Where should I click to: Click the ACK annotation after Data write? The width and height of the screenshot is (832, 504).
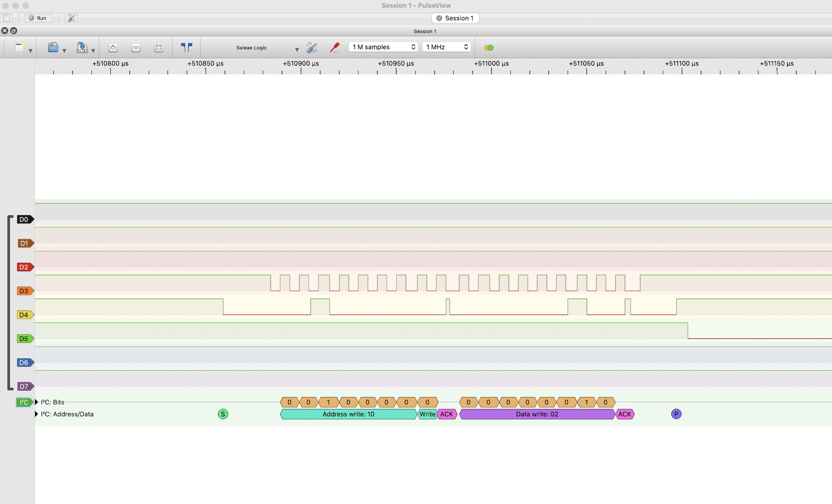pos(625,414)
